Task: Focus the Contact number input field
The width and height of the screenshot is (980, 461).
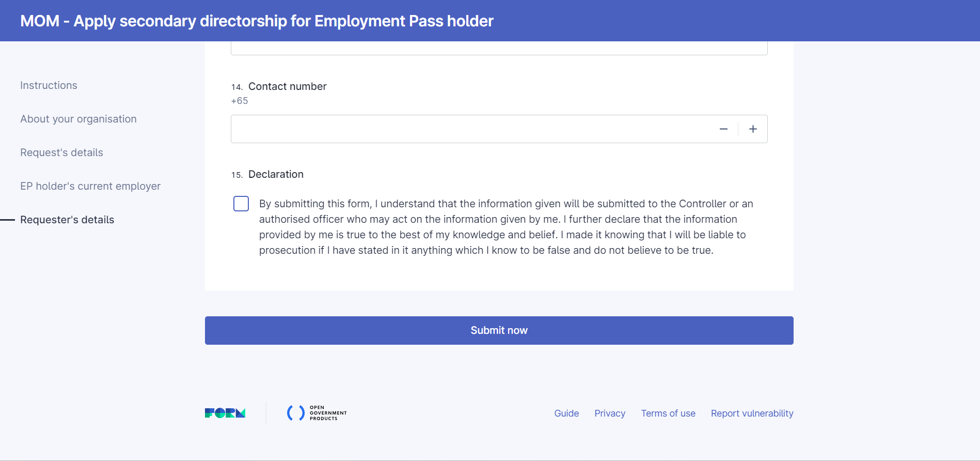Action: click(470, 129)
